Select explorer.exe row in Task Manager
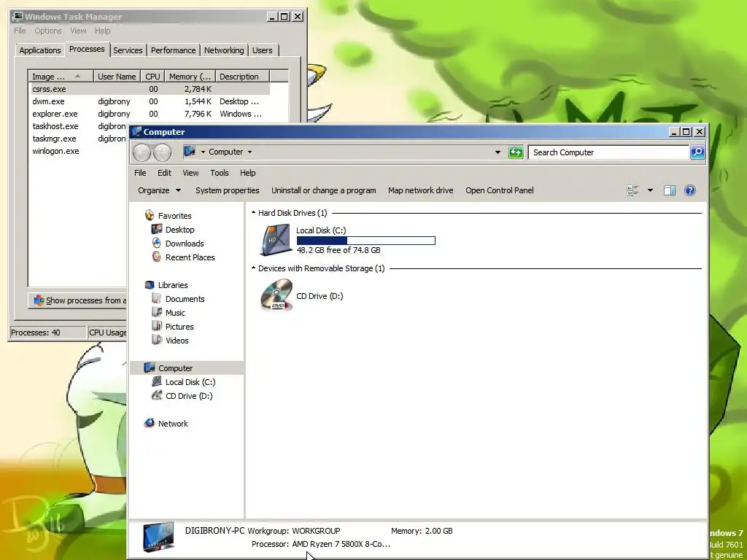This screenshot has width=747, height=560. coord(150,114)
